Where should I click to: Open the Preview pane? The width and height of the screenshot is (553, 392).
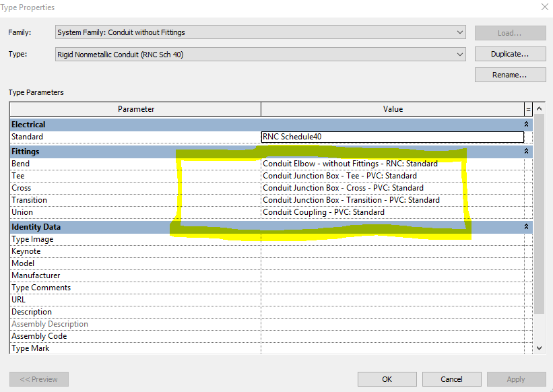(38, 379)
